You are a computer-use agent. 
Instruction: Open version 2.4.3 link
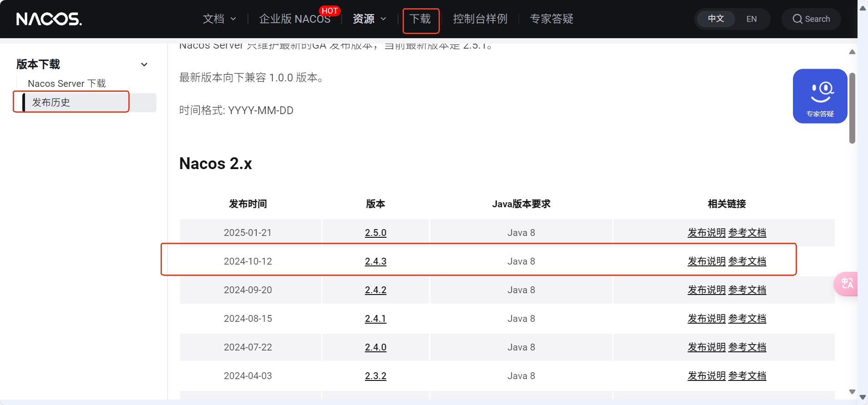coord(375,261)
